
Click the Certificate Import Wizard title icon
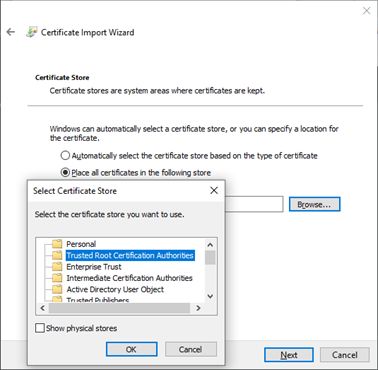pyautogui.click(x=32, y=32)
